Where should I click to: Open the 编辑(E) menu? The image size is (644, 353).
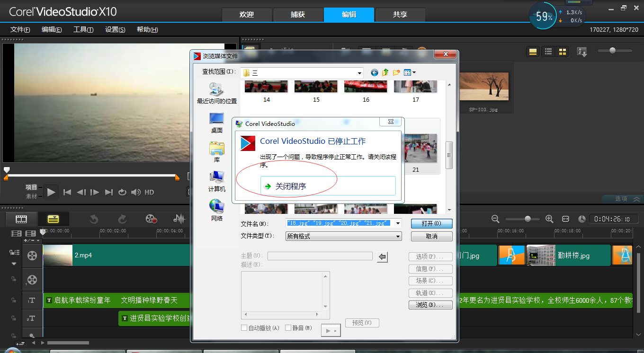coord(52,29)
